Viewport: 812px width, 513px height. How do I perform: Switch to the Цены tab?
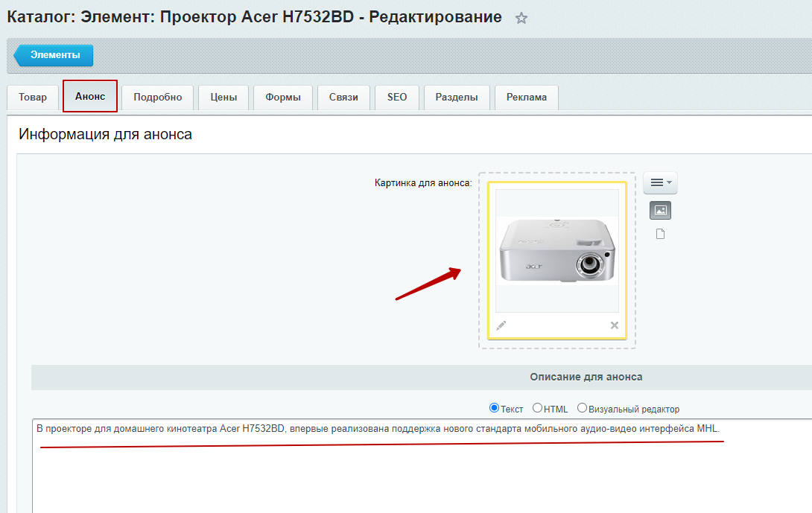click(223, 98)
